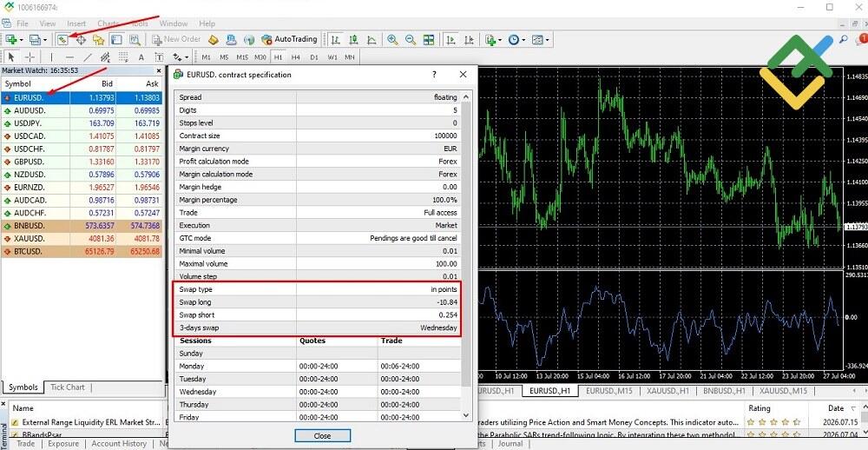Screen dimensions: 868x450
Task: Close the Market Watch panel
Action: (160, 71)
